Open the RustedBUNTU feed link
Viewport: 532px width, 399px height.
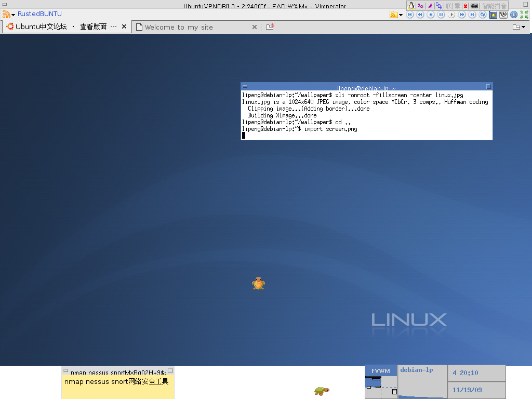pyautogui.click(x=39, y=14)
